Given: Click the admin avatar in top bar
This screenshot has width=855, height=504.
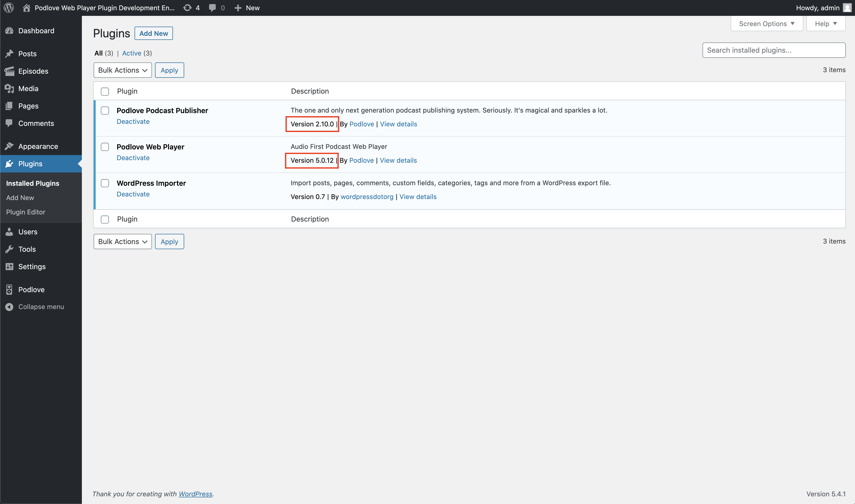Looking at the screenshot, I should pyautogui.click(x=847, y=8).
